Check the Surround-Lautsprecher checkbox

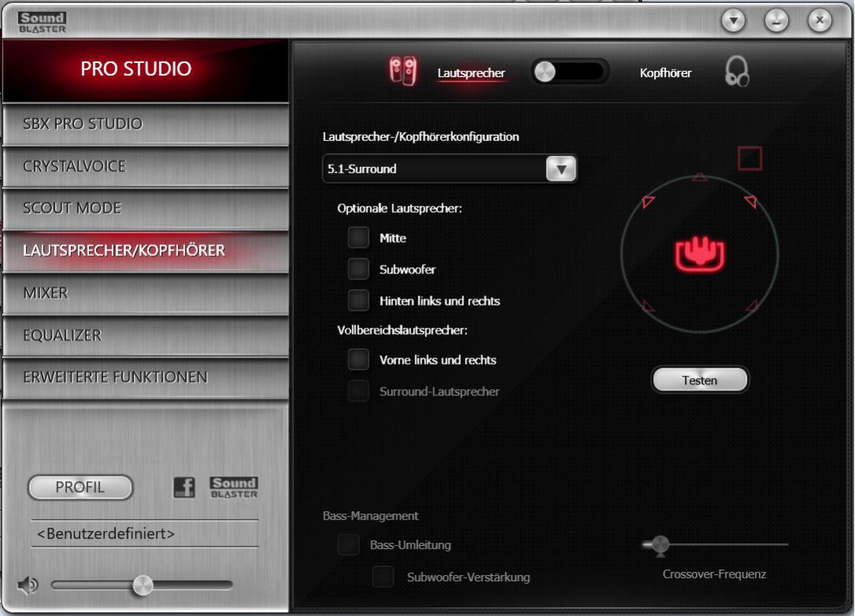pos(359,391)
